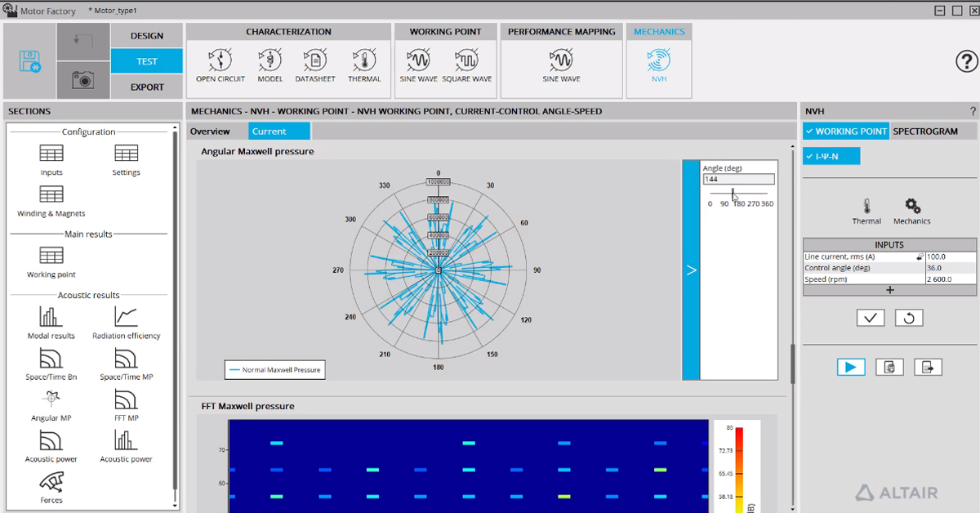Open the Inputs section
Viewport: 980px width, 513px height.
[51, 159]
